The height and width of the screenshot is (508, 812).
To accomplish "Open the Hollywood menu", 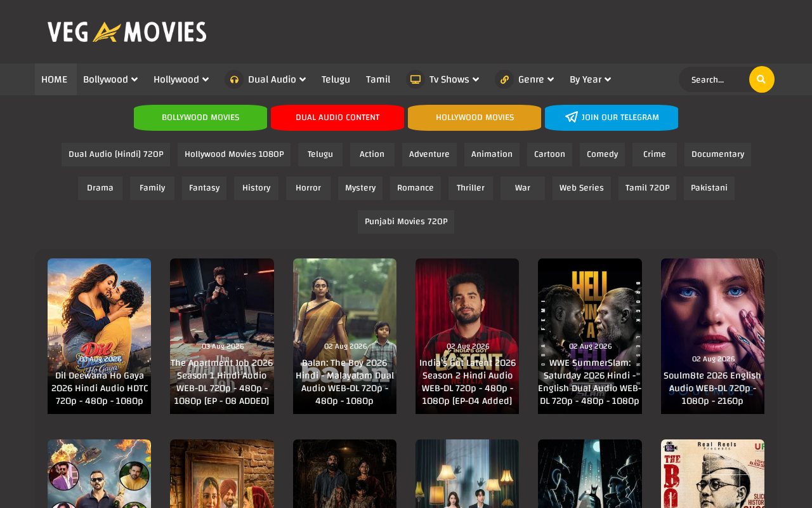I will (x=181, y=79).
